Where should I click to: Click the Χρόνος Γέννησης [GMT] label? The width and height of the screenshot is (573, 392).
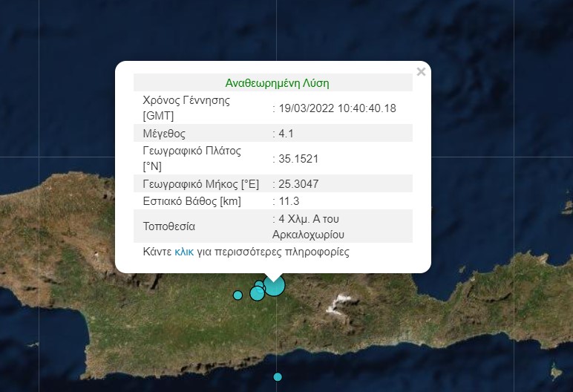click(x=186, y=108)
